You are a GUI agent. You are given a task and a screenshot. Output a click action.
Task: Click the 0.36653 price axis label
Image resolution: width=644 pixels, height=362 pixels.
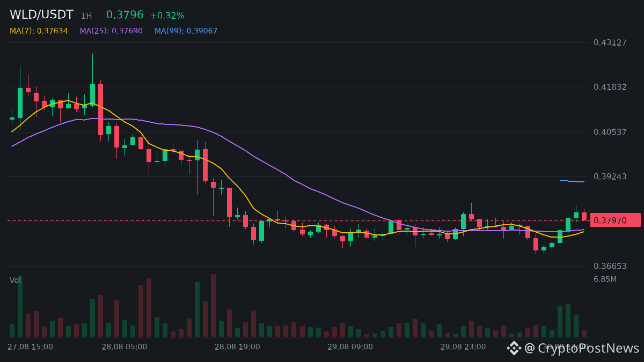(x=610, y=266)
